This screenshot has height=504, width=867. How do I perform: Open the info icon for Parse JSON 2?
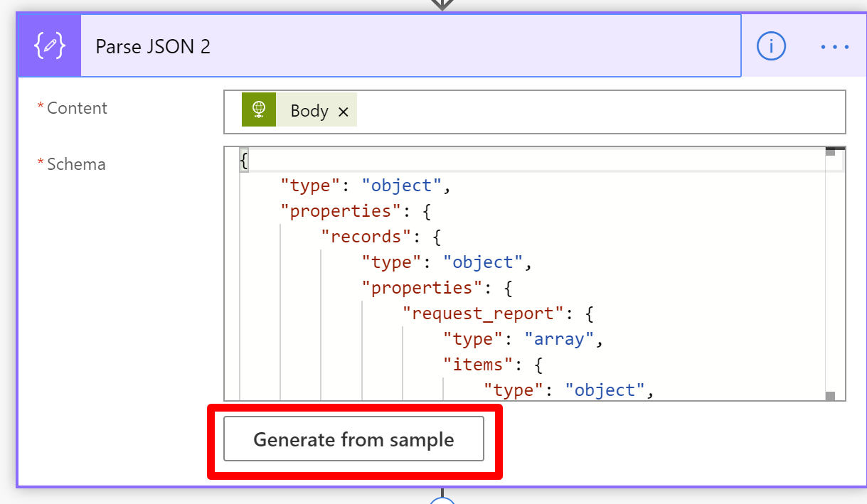click(x=771, y=47)
